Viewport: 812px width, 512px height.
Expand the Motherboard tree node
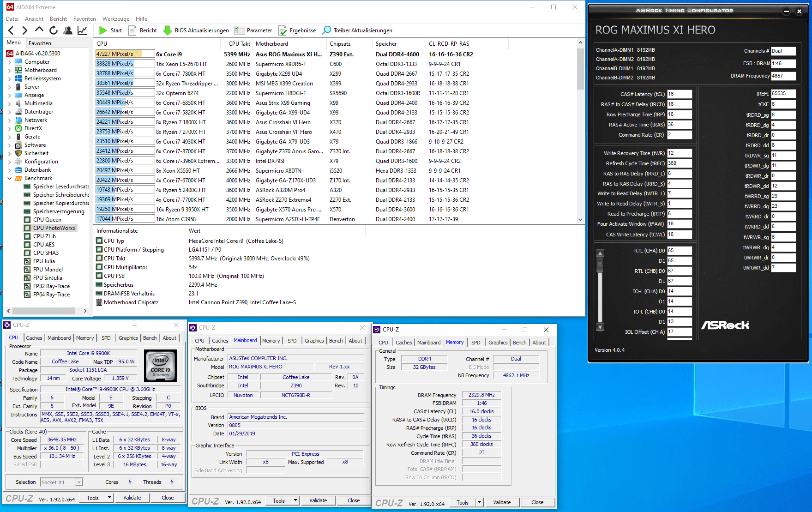click(9, 70)
